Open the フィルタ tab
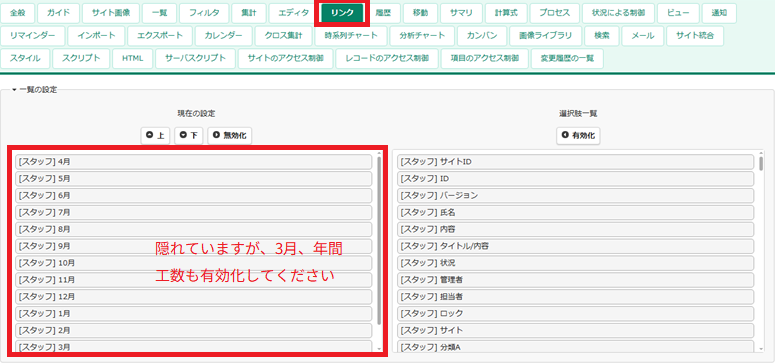The height and width of the screenshot is (363, 775). 204,13
